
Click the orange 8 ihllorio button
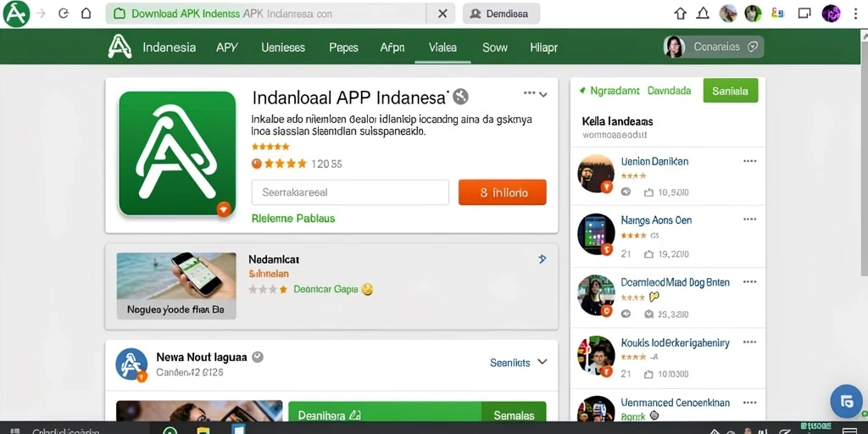click(x=502, y=192)
